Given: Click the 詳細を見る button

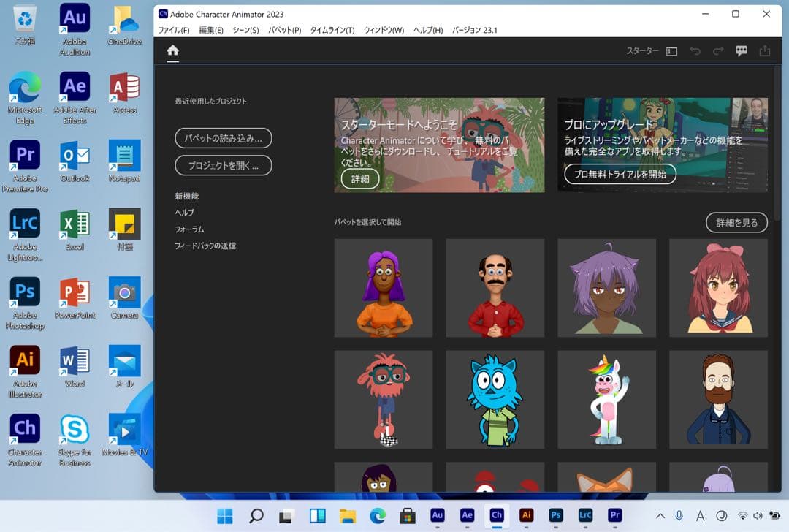Looking at the screenshot, I should (x=736, y=222).
